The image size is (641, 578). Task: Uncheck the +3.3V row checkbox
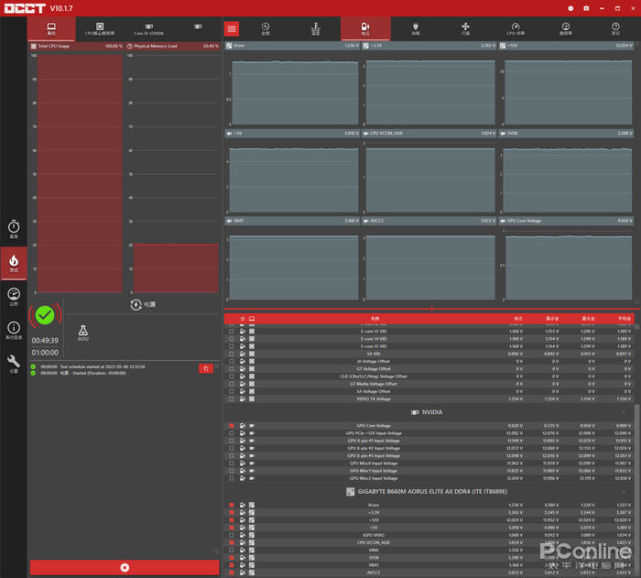coord(232,513)
